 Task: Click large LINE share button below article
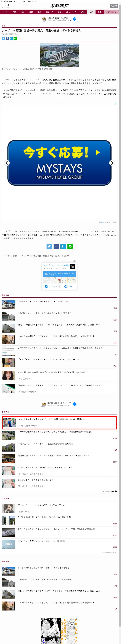click(70, 246)
